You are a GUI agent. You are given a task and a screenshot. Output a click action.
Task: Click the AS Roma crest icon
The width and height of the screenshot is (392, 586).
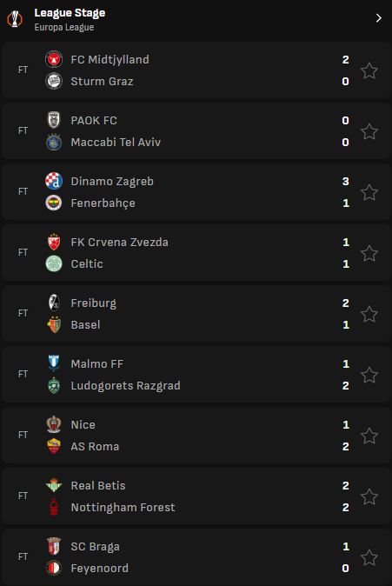(54, 446)
